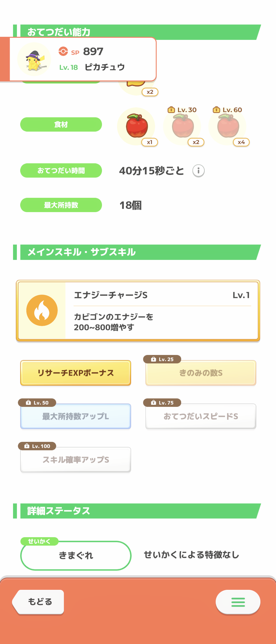Tap the unlocked apple ingredient icon x1

[136, 126]
